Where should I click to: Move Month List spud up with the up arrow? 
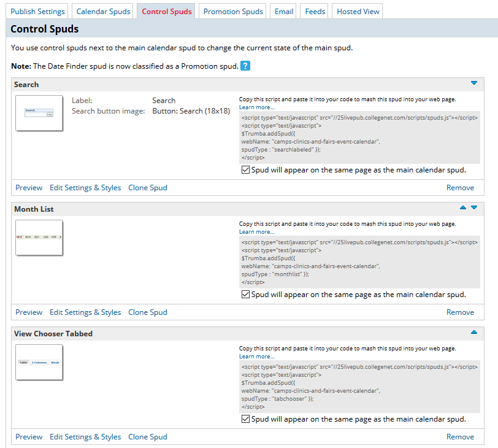pos(463,207)
